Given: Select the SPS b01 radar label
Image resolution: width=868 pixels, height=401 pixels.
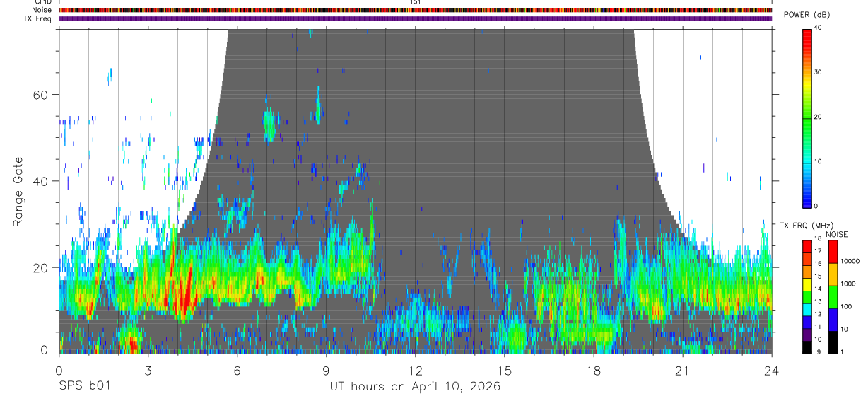Looking at the screenshot, I should 84,387.
